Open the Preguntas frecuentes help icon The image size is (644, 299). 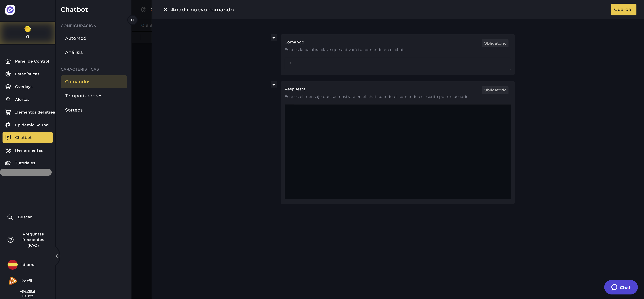click(x=10, y=239)
